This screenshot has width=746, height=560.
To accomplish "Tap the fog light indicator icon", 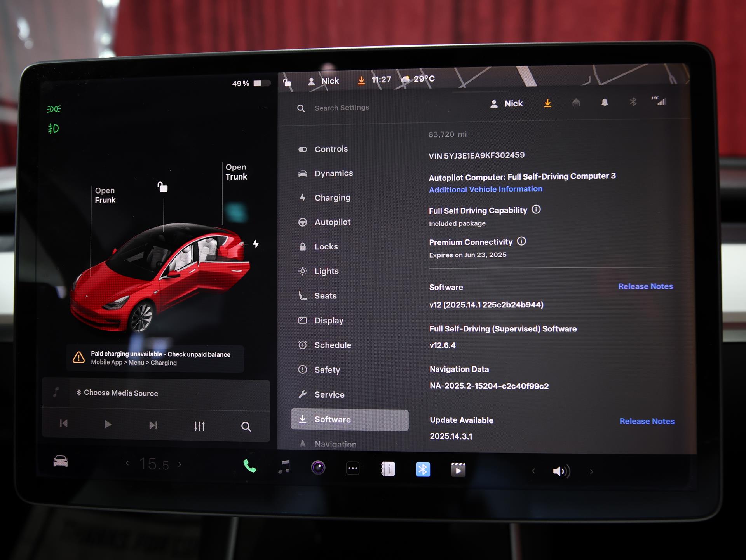I will 53,129.
